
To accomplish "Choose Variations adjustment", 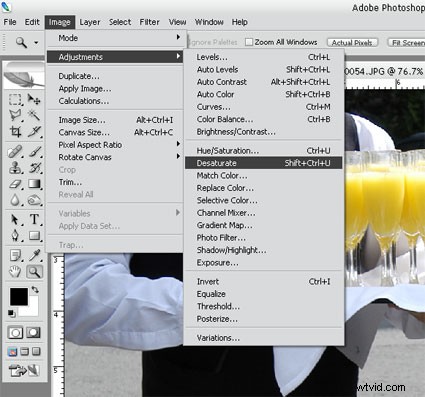I will point(264,338).
